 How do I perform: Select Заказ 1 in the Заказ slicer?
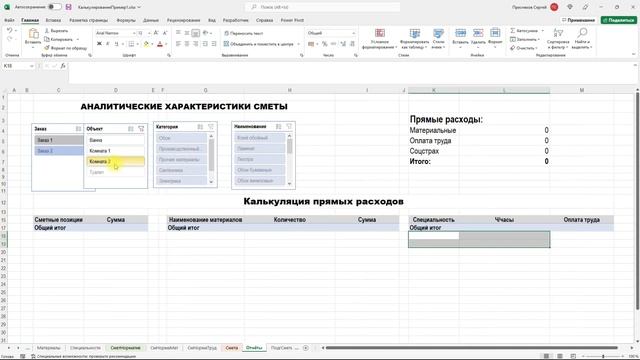(59, 140)
